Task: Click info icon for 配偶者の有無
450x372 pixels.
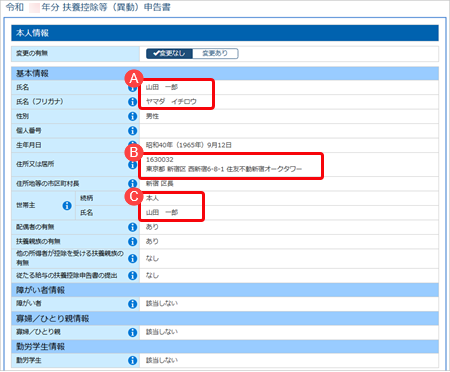Action: click(x=133, y=227)
